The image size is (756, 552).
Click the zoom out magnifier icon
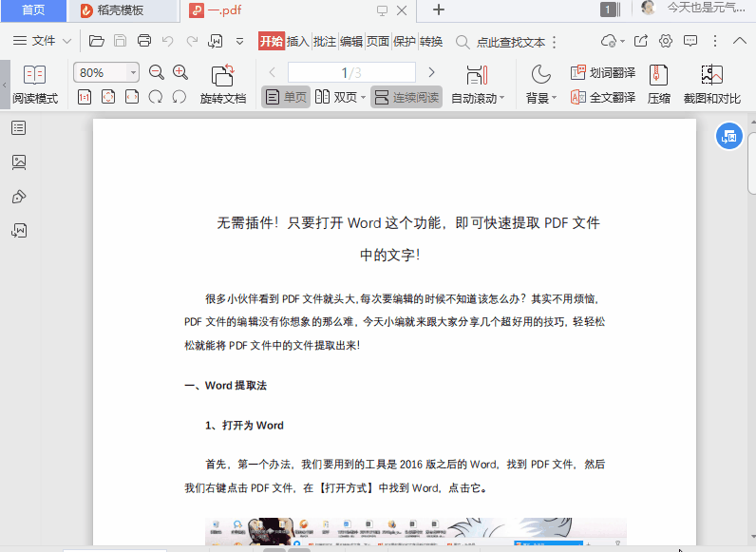pos(156,72)
